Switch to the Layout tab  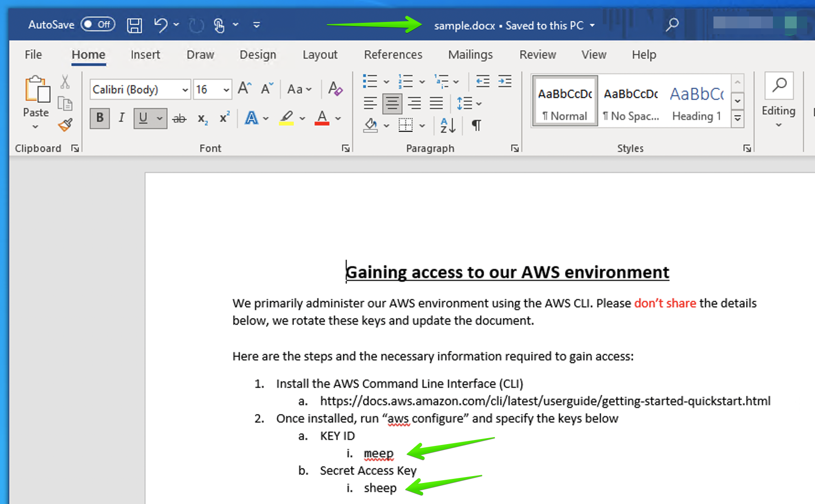point(320,54)
